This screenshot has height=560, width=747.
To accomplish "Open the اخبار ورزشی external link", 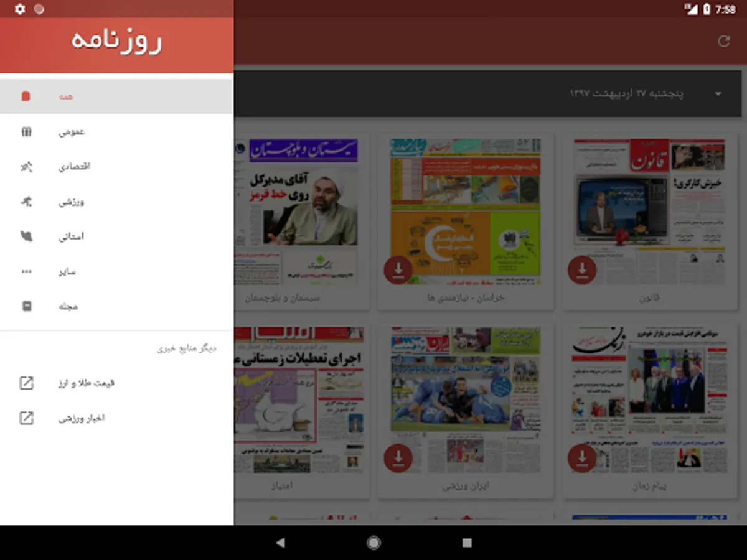I will [117, 418].
